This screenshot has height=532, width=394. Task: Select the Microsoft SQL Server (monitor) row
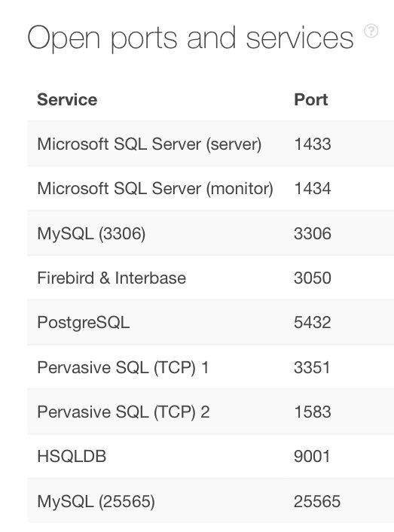(x=211, y=189)
